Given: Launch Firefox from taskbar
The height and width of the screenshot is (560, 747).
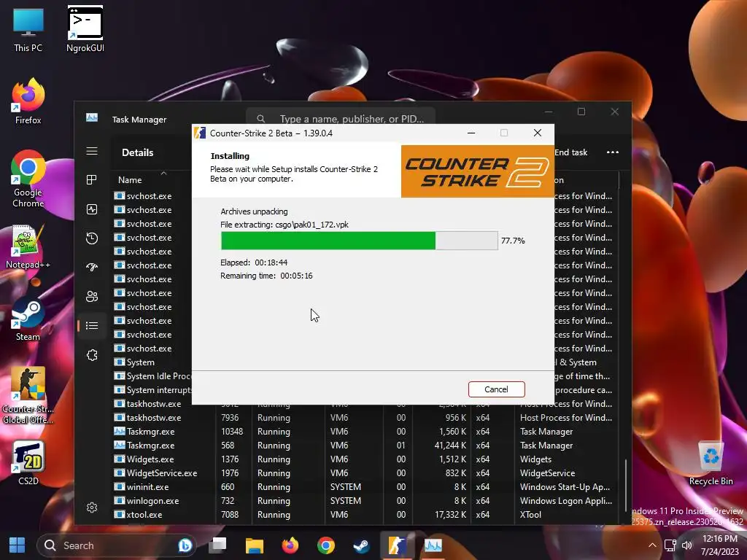Looking at the screenshot, I should [290, 545].
